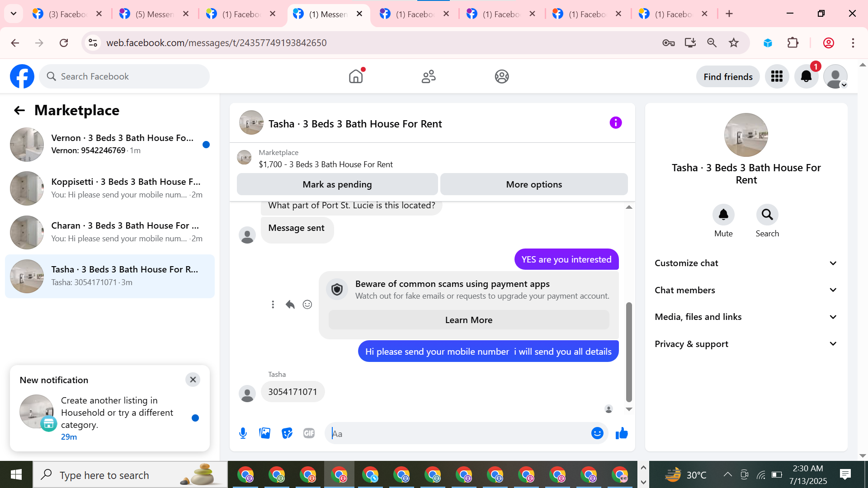Image resolution: width=868 pixels, height=488 pixels.
Task: Click the purple conversation info icon
Action: click(x=615, y=122)
